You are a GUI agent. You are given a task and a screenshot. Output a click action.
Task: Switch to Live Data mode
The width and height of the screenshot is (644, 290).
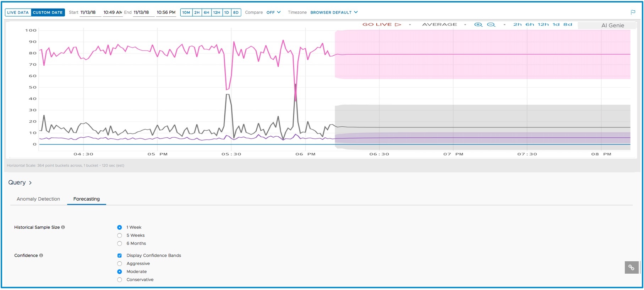(18, 12)
